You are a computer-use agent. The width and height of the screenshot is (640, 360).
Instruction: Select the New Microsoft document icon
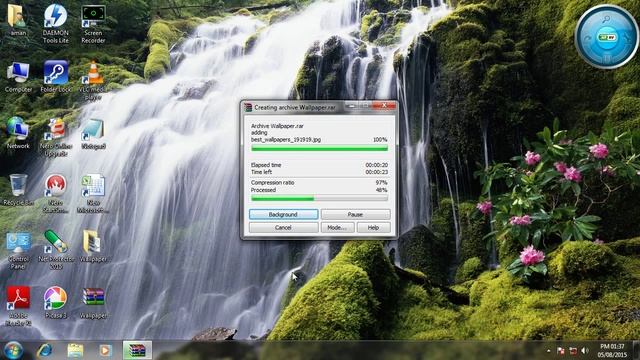click(93, 193)
